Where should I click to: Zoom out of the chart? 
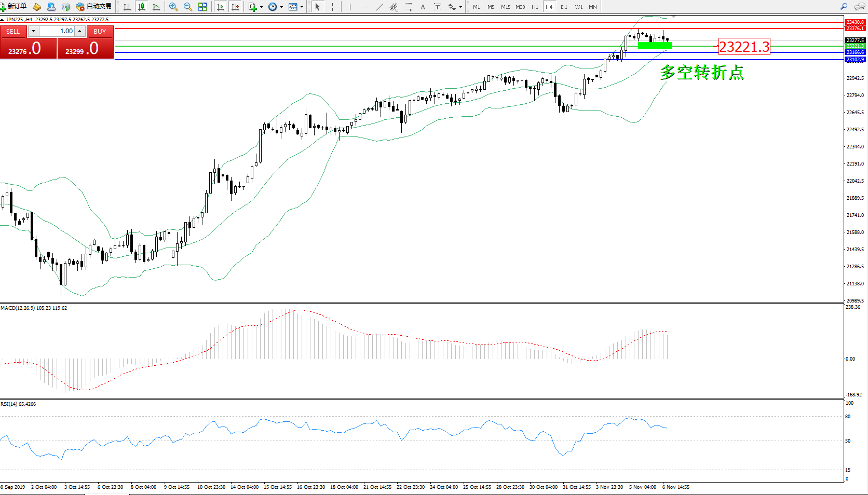coord(188,7)
